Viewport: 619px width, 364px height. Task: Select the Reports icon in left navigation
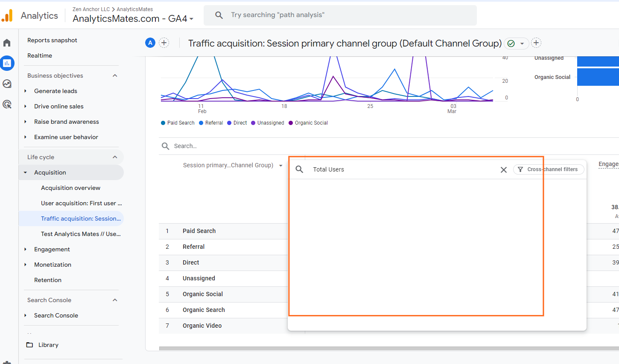click(7, 63)
